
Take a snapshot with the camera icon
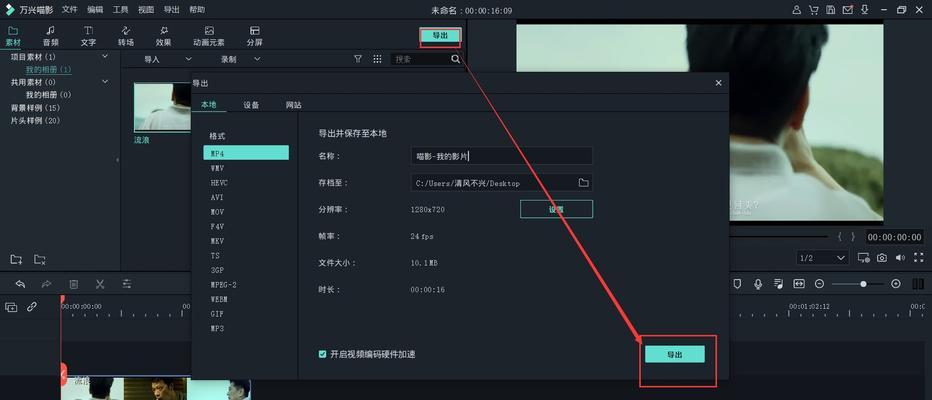(882, 257)
